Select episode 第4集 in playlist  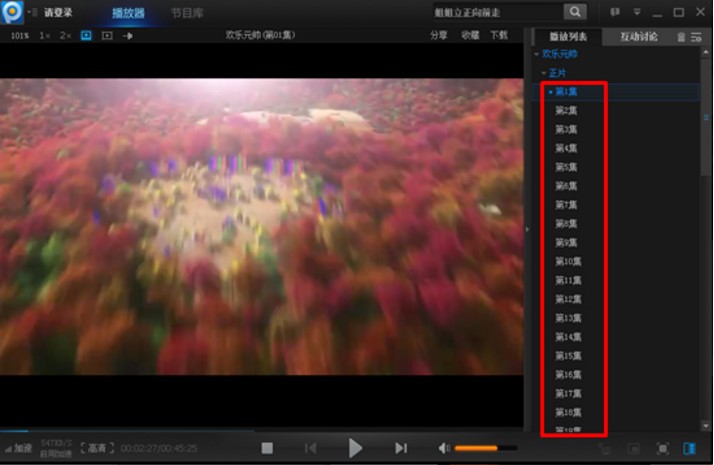pyautogui.click(x=566, y=148)
